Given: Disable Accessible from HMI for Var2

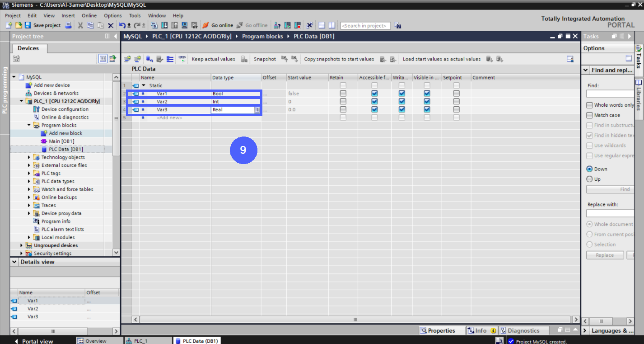Looking at the screenshot, I should pos(374,101).
